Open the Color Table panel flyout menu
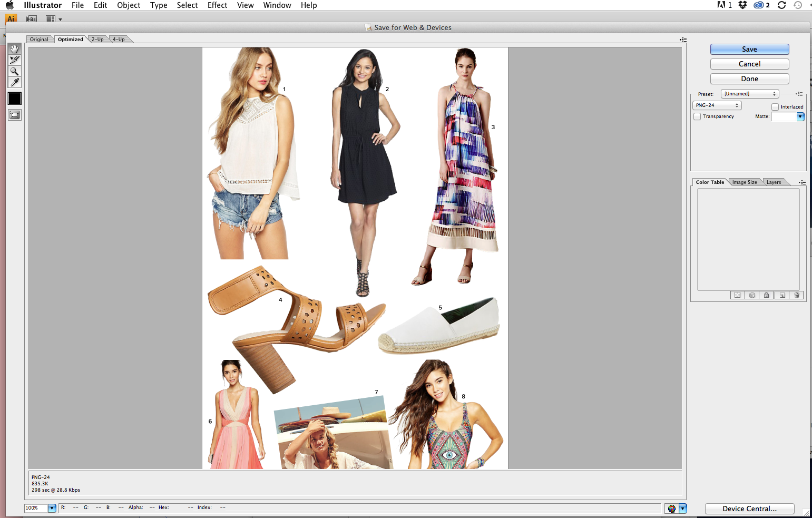Screen dimensions: 812x518 [803, 182]
